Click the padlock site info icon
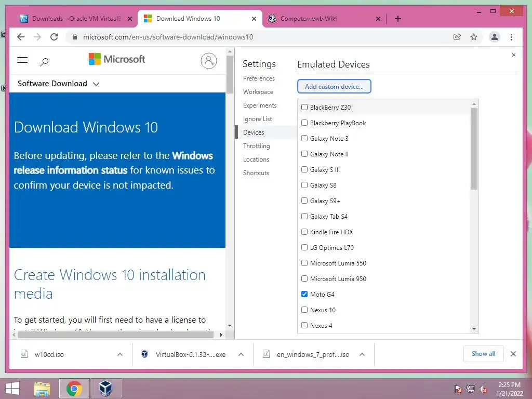 pos(75,37)
